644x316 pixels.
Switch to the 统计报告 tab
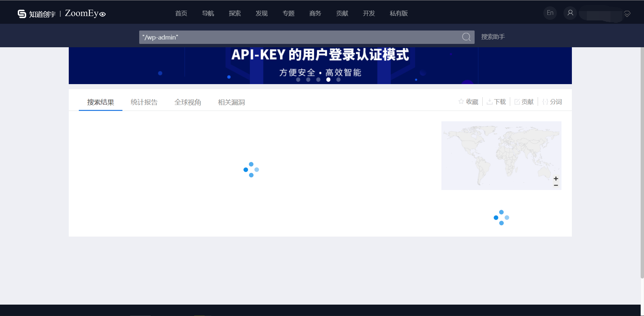pos(144,102)
